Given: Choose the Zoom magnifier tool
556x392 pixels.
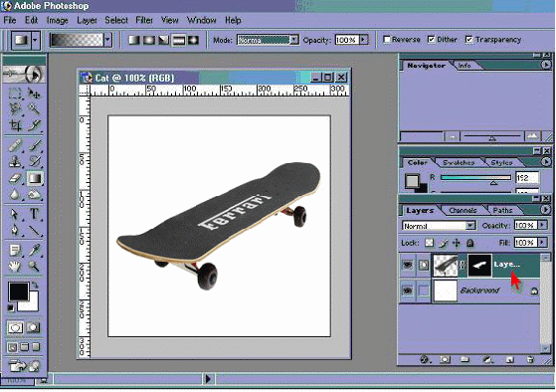Looking at the screenshot, I should (x=35, y=266).
